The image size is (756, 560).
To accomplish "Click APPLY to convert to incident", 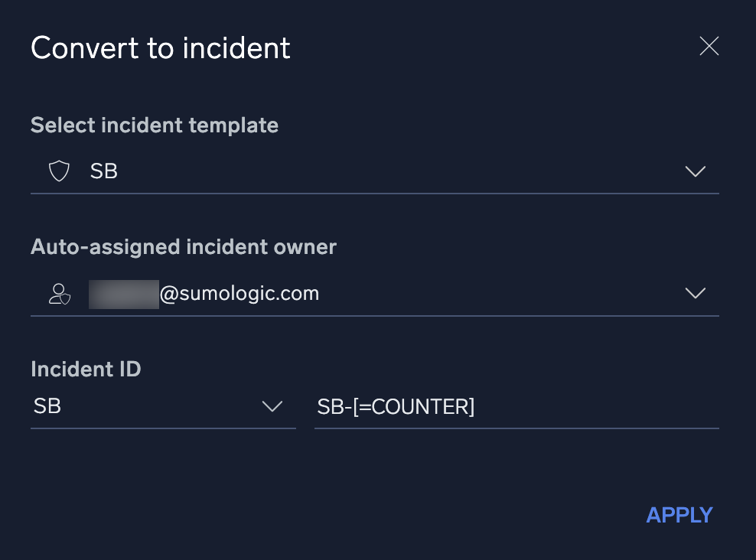I will click(x=679, y=515).
